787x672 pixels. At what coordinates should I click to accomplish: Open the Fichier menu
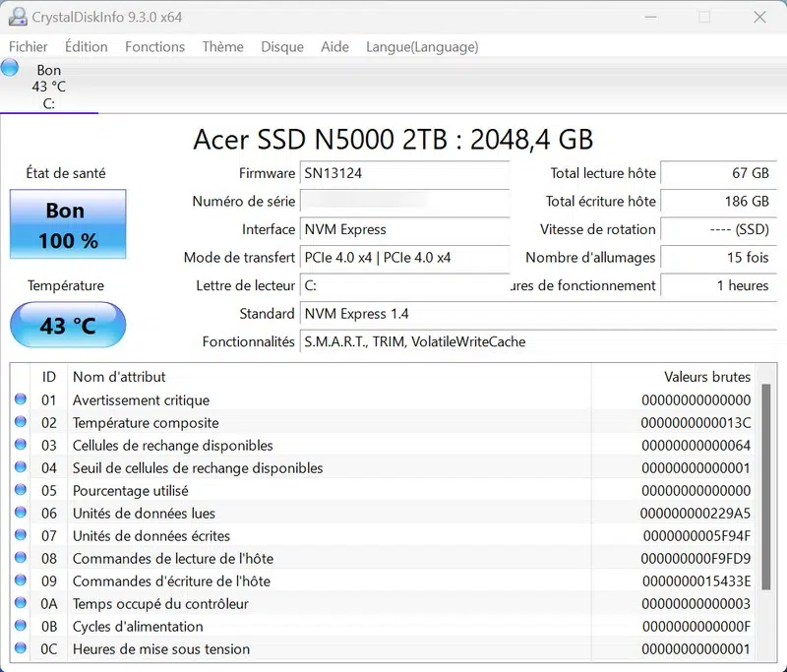29,46
